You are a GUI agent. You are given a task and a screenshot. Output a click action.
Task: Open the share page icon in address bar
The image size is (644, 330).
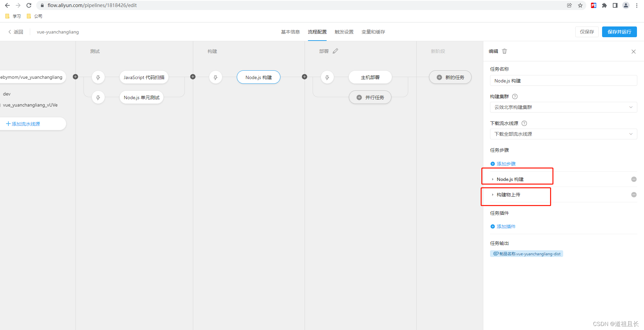click(x=570, y=5)
